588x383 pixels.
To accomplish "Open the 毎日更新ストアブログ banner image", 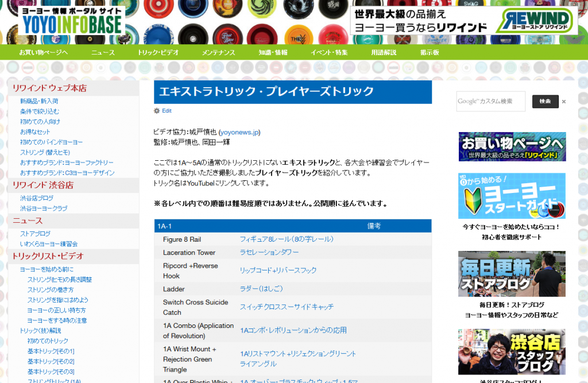I will tap(512, 274).
